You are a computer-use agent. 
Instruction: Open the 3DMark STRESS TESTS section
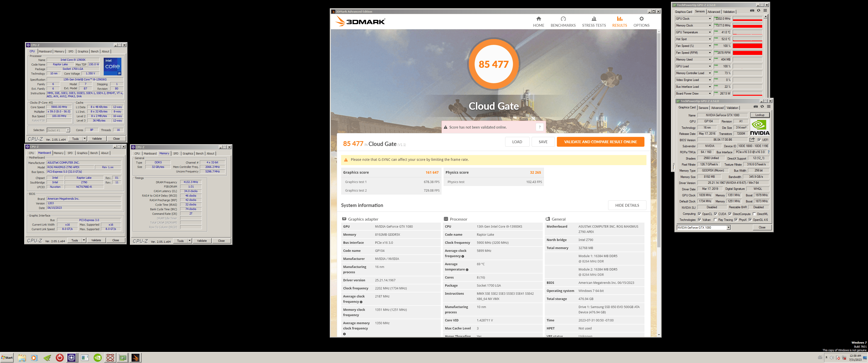(x=594, y=22)
